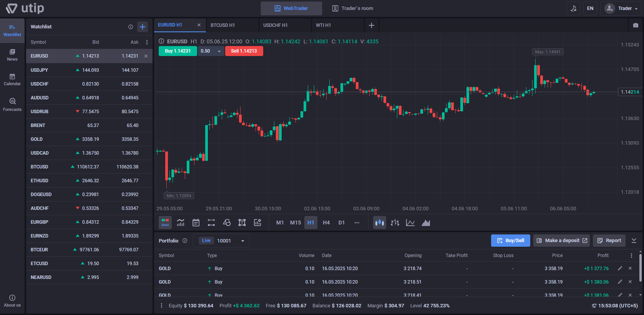Image resolution: width=644 pixels, height=315 pixels.
Task: Remove EURUSD from the watchlist
Action: 146,56
